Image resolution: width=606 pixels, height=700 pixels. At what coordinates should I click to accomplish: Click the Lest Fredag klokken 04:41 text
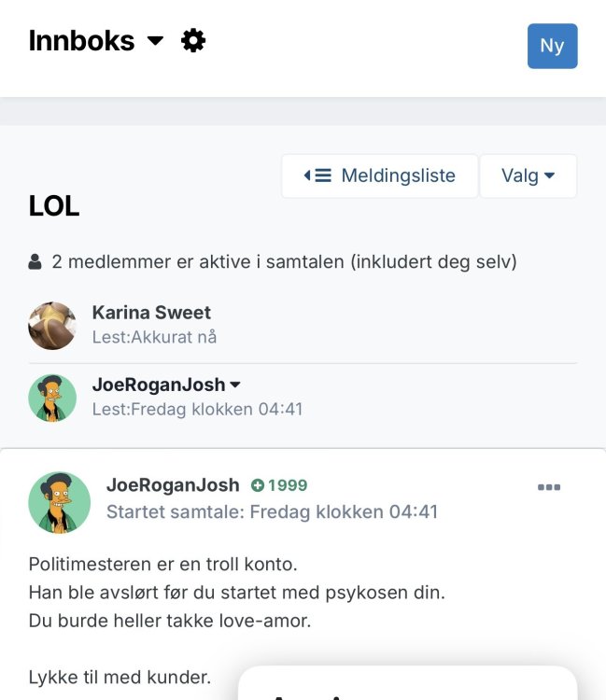197,409
